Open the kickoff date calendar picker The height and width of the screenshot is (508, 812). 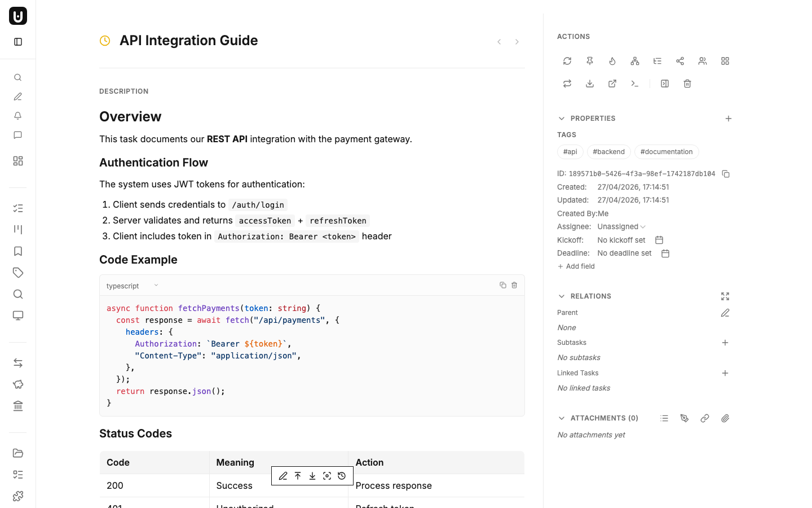pos(659,239)
